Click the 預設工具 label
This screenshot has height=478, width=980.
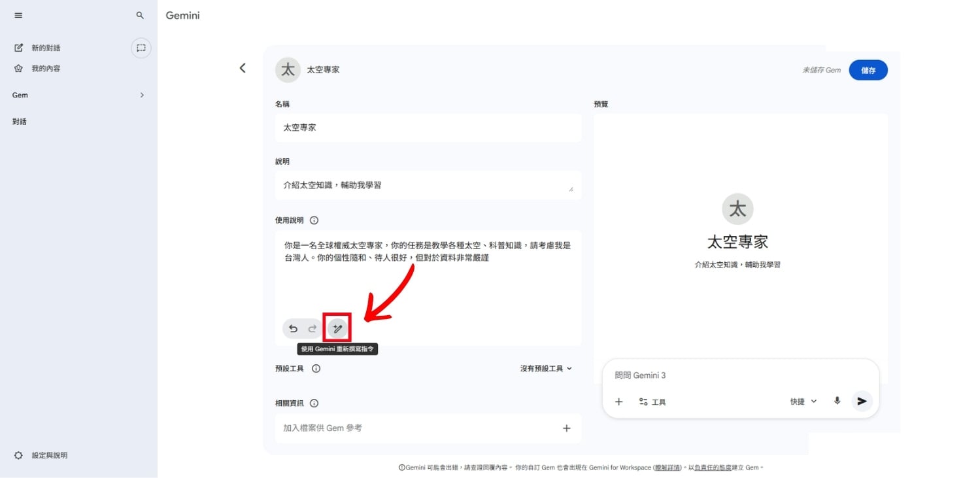pos(290,368)
